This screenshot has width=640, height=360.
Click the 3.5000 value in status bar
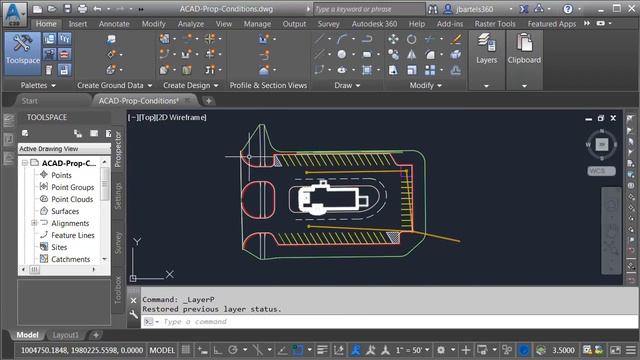click(563, 350)
